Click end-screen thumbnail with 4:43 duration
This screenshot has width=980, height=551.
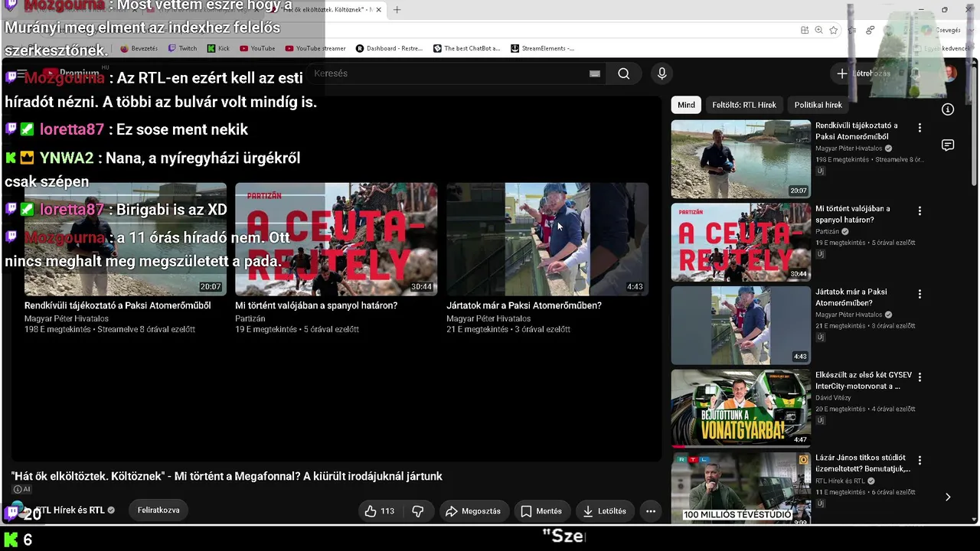[547, 239]
